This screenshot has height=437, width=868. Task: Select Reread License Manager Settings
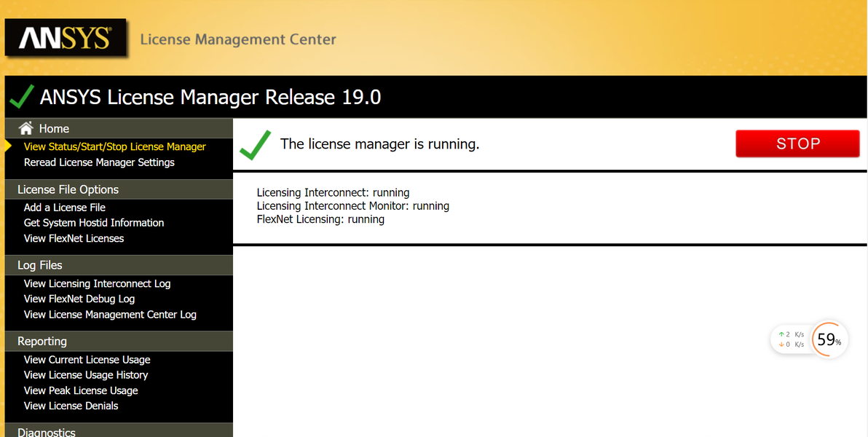[x=99, y=162]
